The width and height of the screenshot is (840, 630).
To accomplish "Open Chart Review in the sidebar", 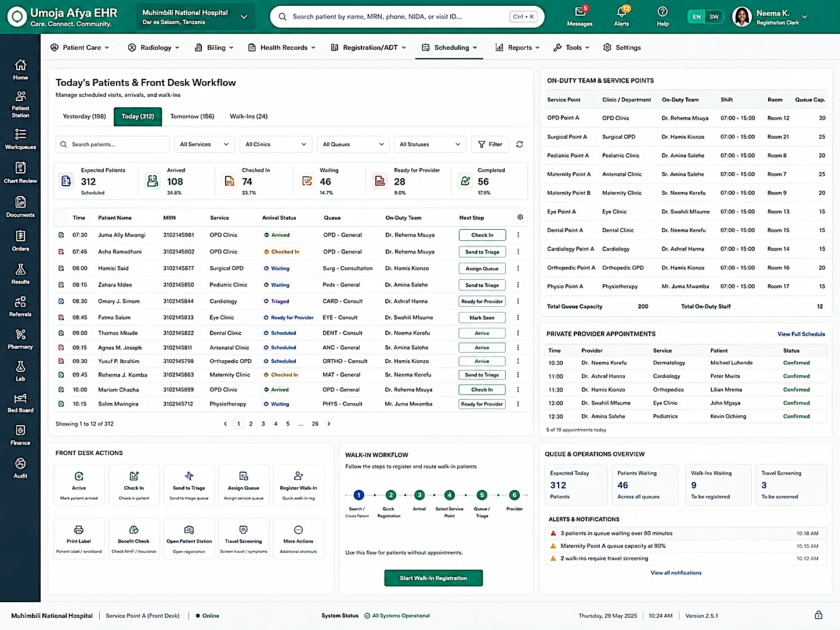I will click(x=20, y=173).
